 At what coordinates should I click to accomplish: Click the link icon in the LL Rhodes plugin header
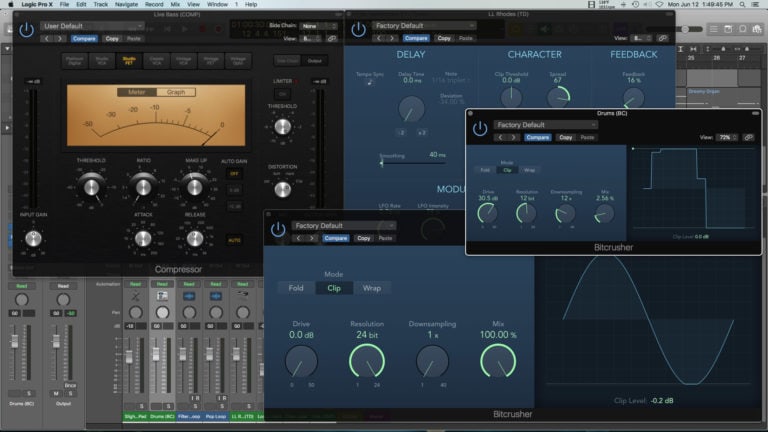pyautogui.click(x=662, y=38)
